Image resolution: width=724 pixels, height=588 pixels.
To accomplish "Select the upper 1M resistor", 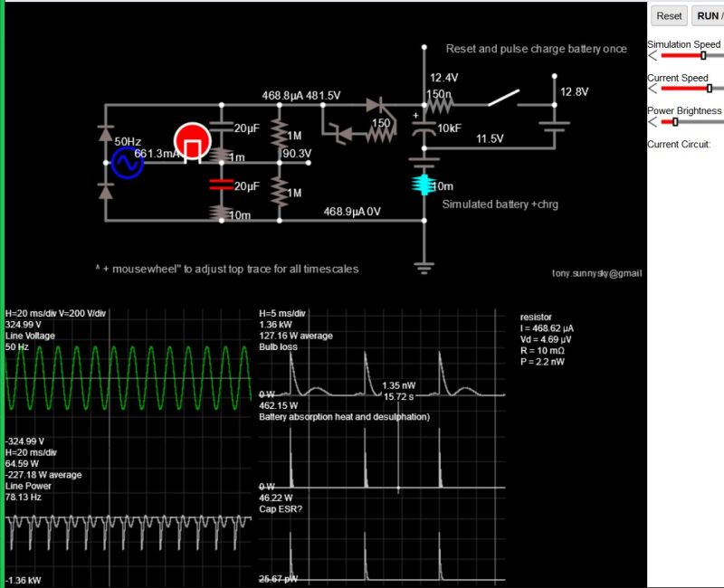I will 280,134.
